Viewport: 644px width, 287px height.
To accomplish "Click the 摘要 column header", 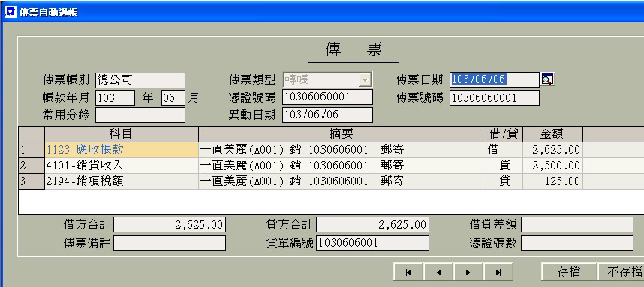I will pyautogui.click(x=342, y=134).
